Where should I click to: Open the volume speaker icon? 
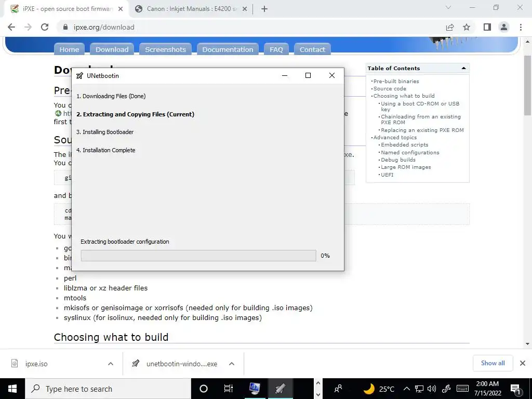click(x=432, y=389)
